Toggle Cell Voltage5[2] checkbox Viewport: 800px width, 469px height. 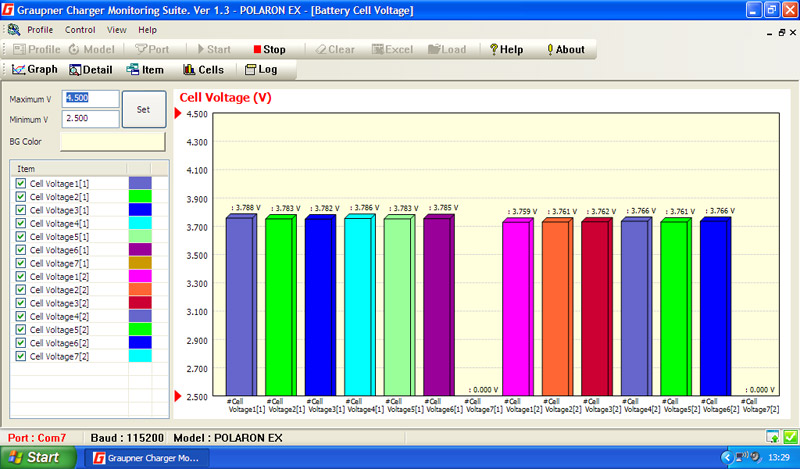tap(20, 329)
